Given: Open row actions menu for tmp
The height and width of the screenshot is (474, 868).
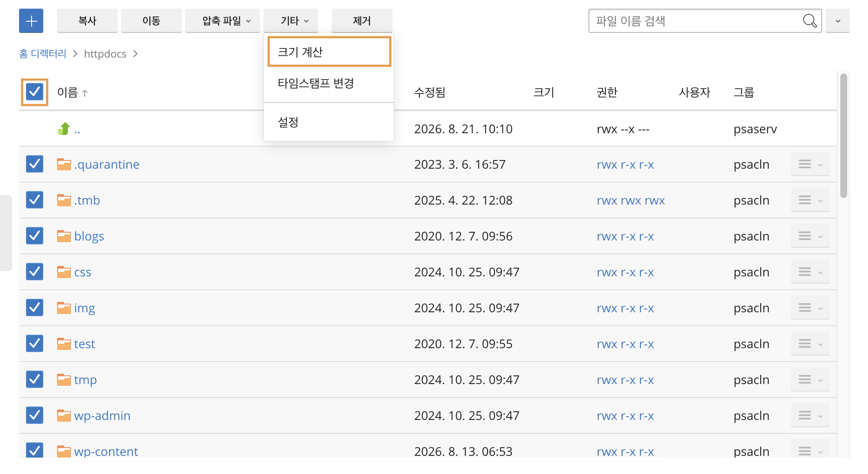Looking at the screenshot, I should (x=810, y=380).
